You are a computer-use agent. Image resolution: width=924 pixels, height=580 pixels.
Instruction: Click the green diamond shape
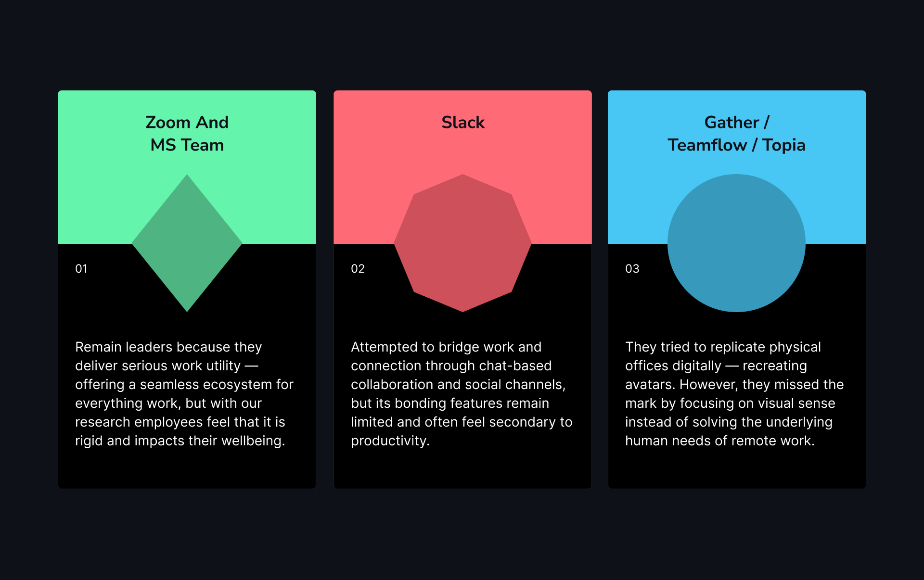click(x=187, y=243)
